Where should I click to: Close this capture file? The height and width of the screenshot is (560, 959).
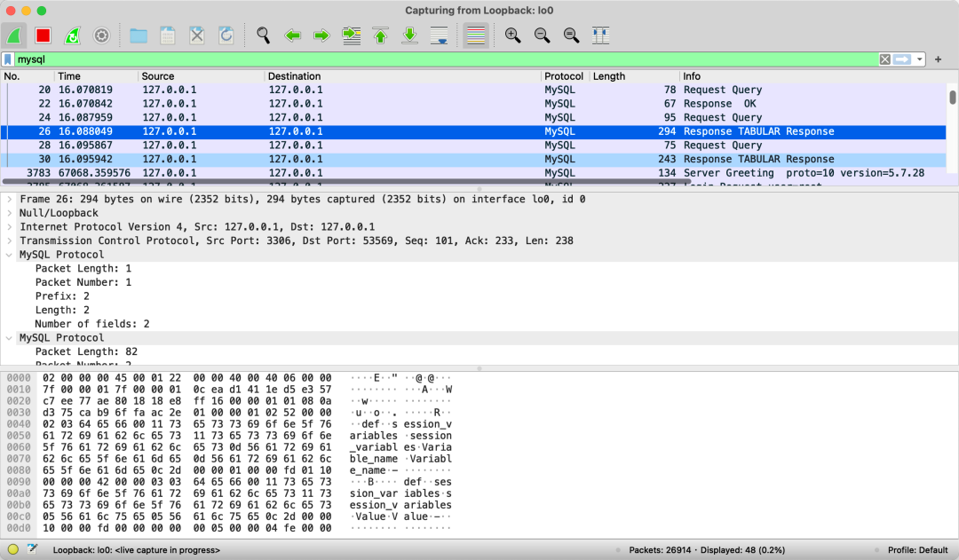tap(197, 35)
